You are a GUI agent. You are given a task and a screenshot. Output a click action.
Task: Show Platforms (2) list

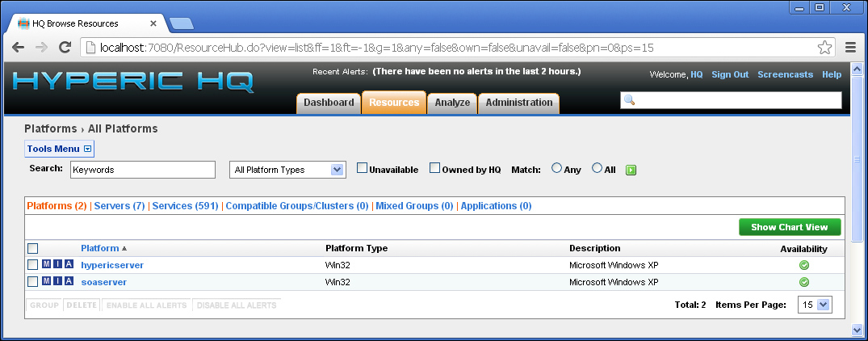(57, 206)
